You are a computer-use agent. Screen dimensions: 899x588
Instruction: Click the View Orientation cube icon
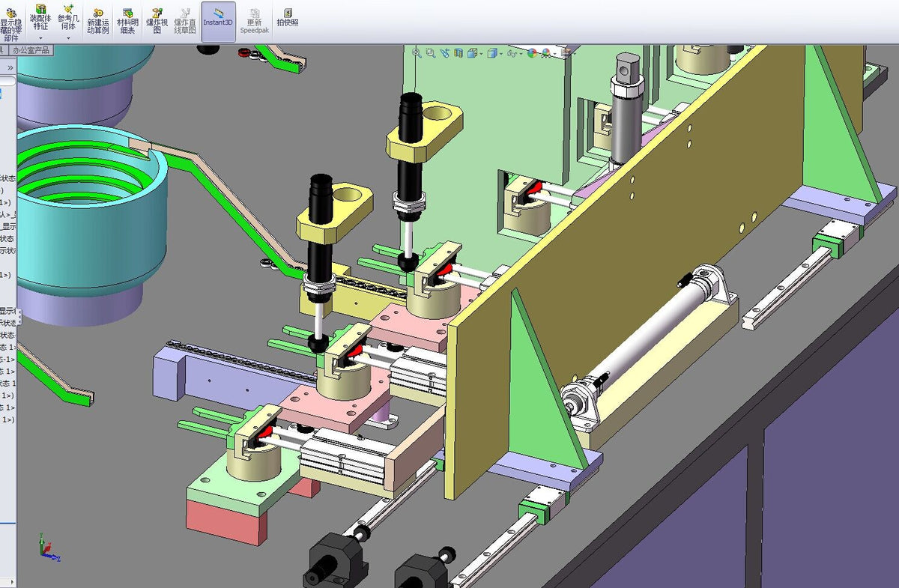pyautogui.click(x=473, y=52)
